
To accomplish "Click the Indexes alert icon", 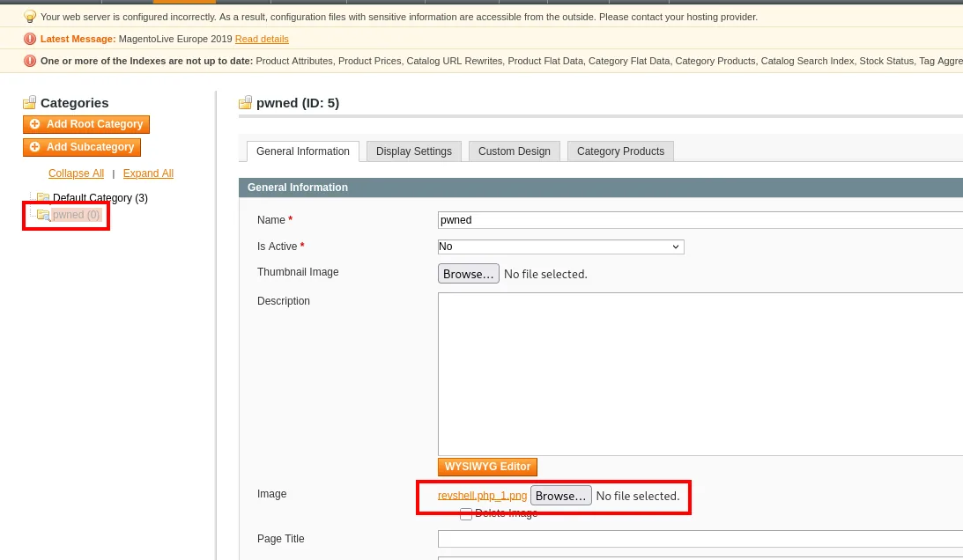I will click(29, 61).
